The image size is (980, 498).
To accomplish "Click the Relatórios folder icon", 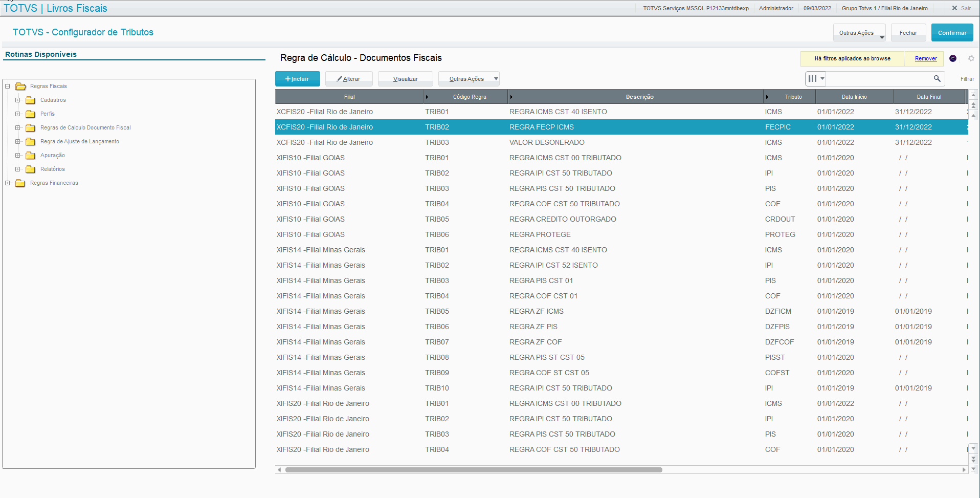I will click(x=31, y=169).
